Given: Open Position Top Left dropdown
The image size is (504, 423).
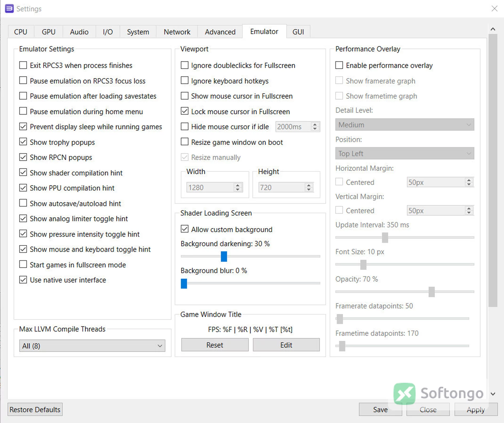Looking at the screenshot, I should (405, 153).
